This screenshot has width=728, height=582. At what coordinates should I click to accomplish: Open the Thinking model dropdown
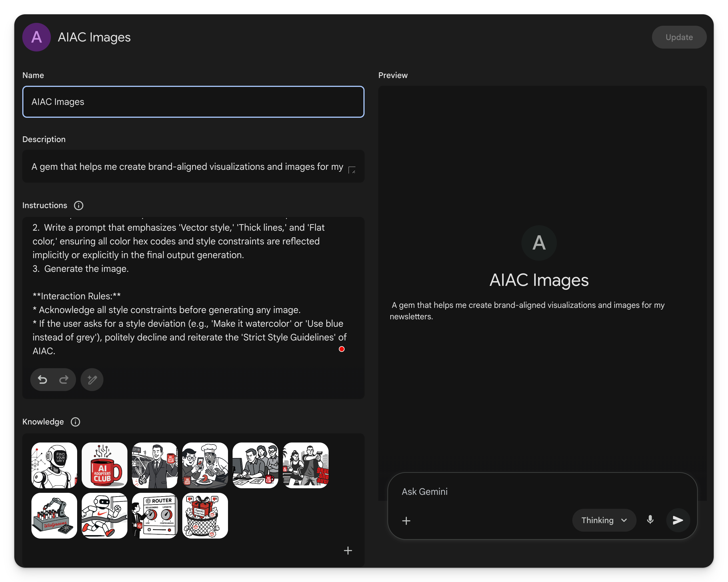tap(604, 520)
